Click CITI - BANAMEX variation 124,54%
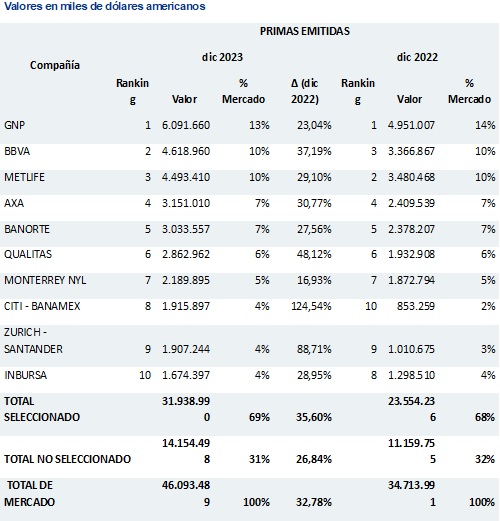This screenshot has width=500, height=521. click(311, 306)
